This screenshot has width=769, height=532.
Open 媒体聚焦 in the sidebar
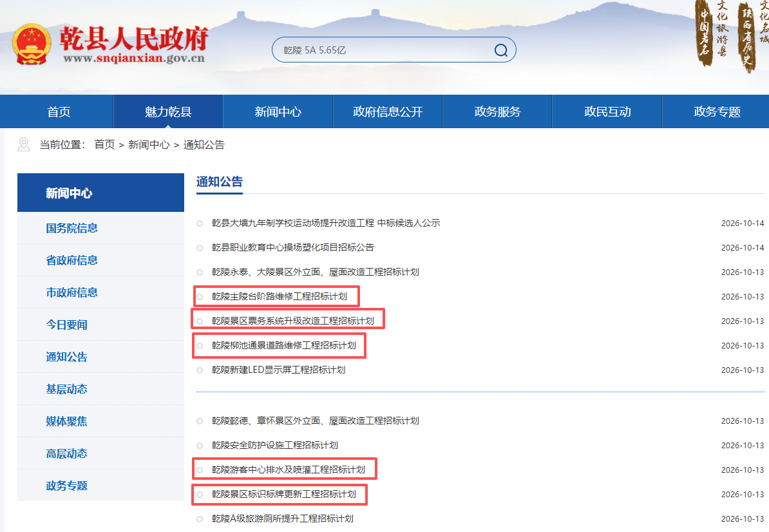(x=67, y=421)
